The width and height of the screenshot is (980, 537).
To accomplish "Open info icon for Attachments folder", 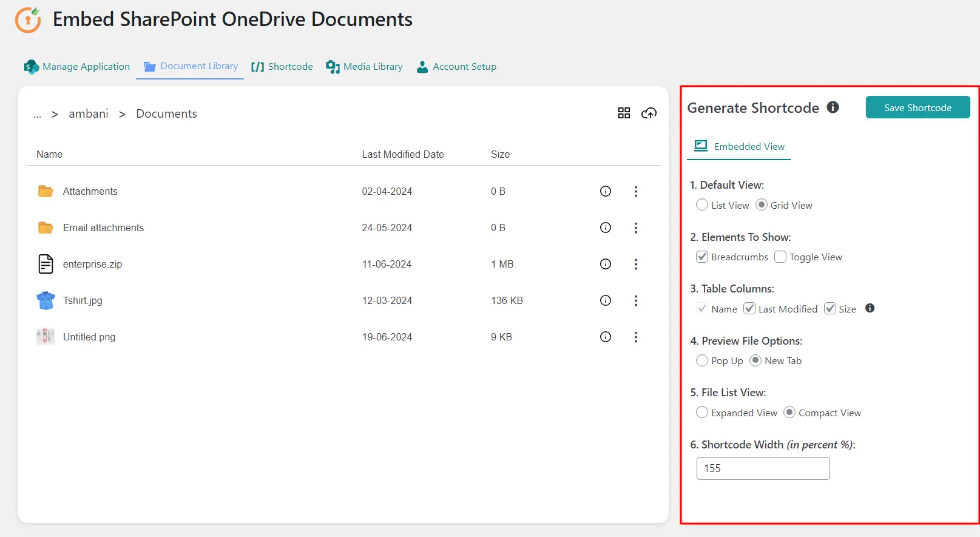I will [606, 191].
